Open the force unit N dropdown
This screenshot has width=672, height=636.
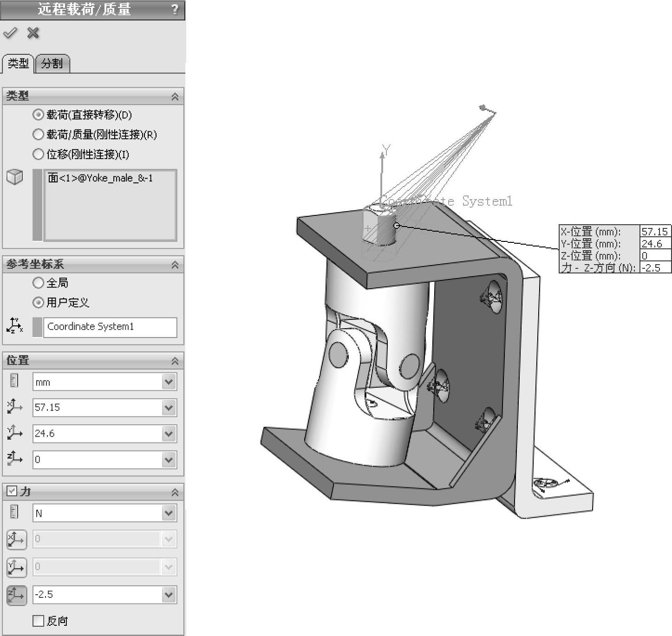(169, 513)
